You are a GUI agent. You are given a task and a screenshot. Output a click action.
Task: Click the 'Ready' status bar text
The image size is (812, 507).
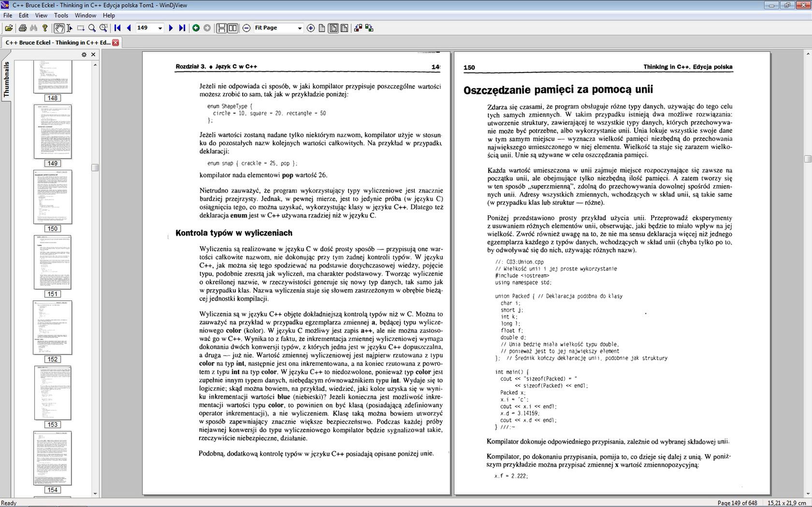pyautogui.click(x=9, y=503)
